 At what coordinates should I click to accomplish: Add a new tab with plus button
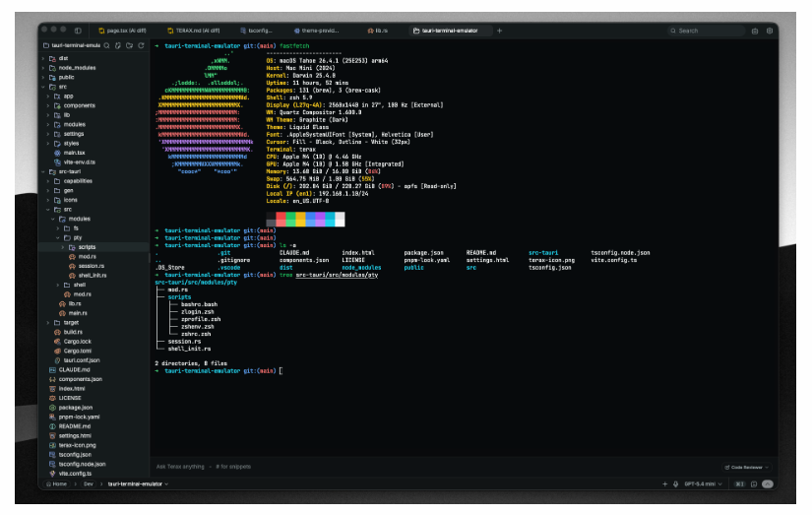click(x=499, y=31)
